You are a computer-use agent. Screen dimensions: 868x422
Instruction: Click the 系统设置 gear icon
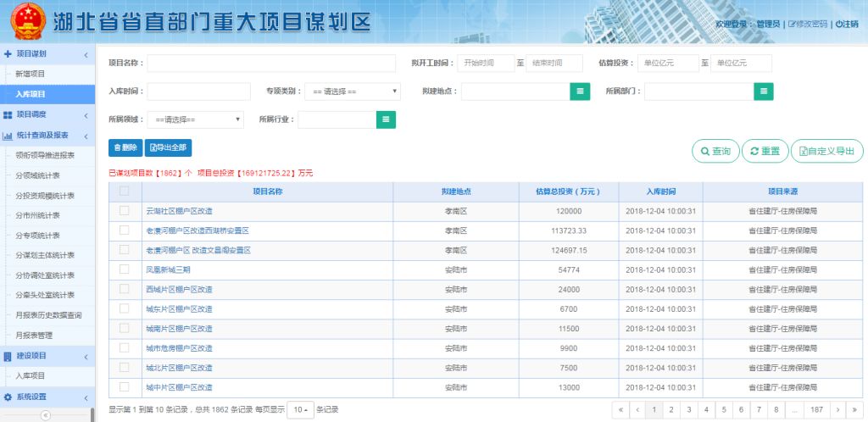click(8, 397)
